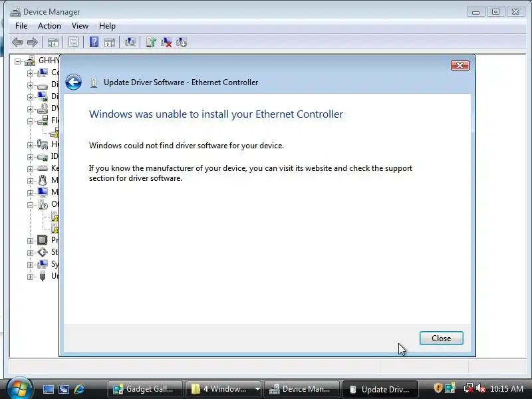This screenshot has height=399, width=532.
Task: Select the Mice icon in device tree
Action: (x=43, y=180)
